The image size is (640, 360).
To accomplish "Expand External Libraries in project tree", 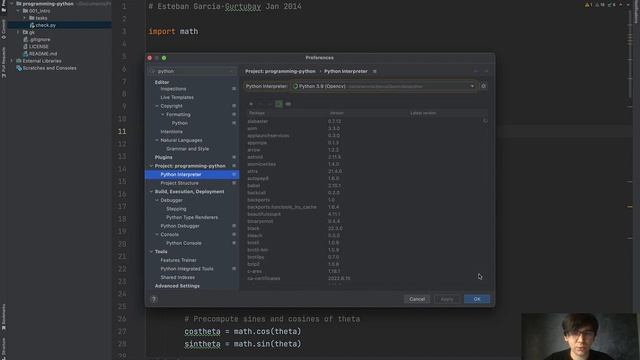I will click(12, 61).
